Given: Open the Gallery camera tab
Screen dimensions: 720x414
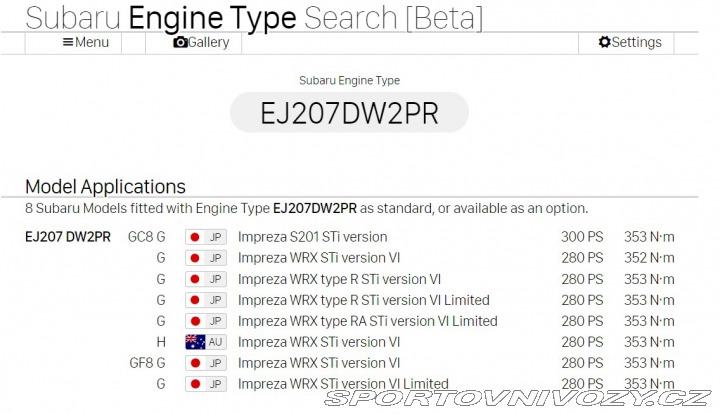Looking at the screenshot, I should point(201,42).
